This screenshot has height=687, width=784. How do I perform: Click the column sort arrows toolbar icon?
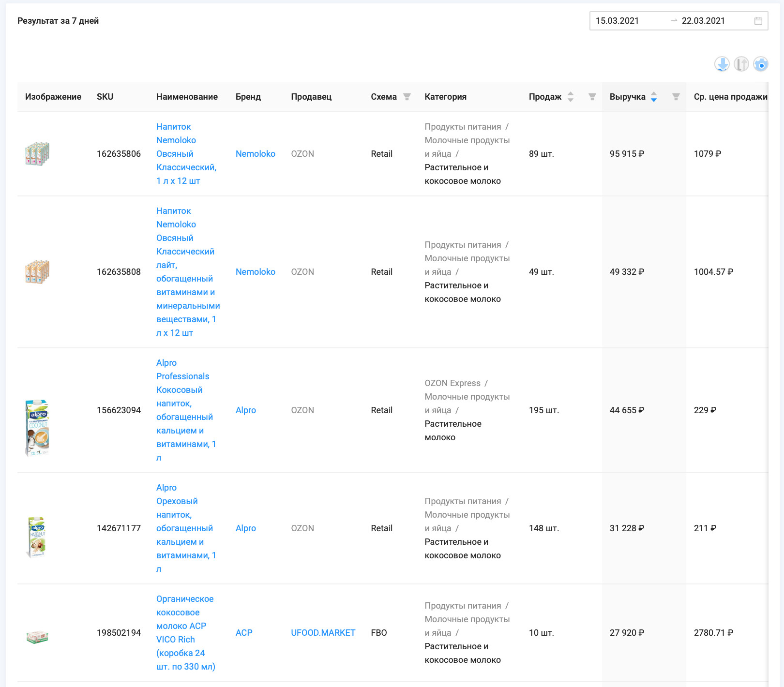pyautogui.click(x=741, y=64)
